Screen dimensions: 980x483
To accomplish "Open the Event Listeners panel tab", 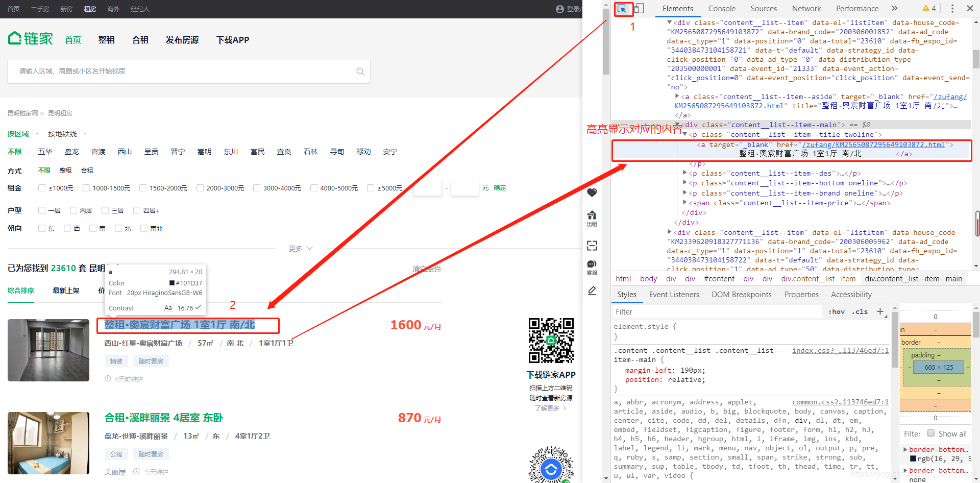I will 674,295.
